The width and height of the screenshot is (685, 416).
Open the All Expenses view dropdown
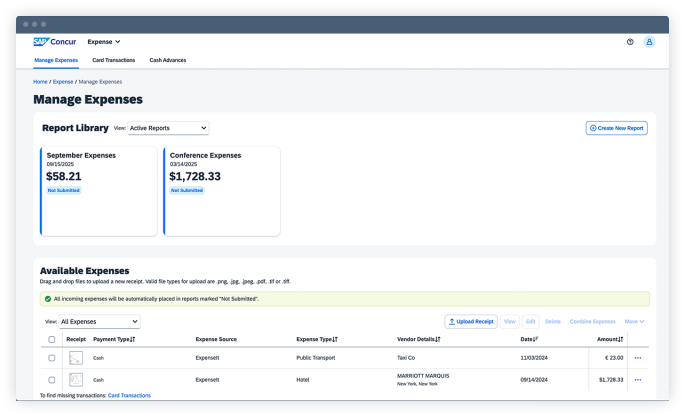pyautogui.click(x=99, y=322)
